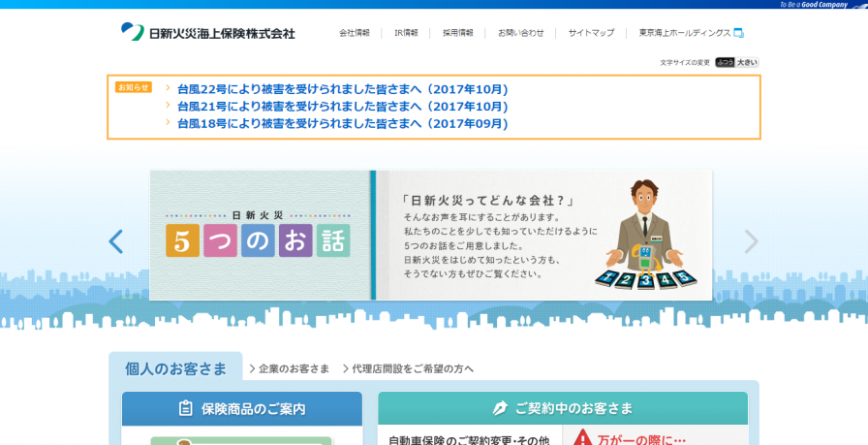Viewport: 868px width, 445px height.
Task: Visit 東京海上ホールディングス external link
Action: tap(685, 33)
